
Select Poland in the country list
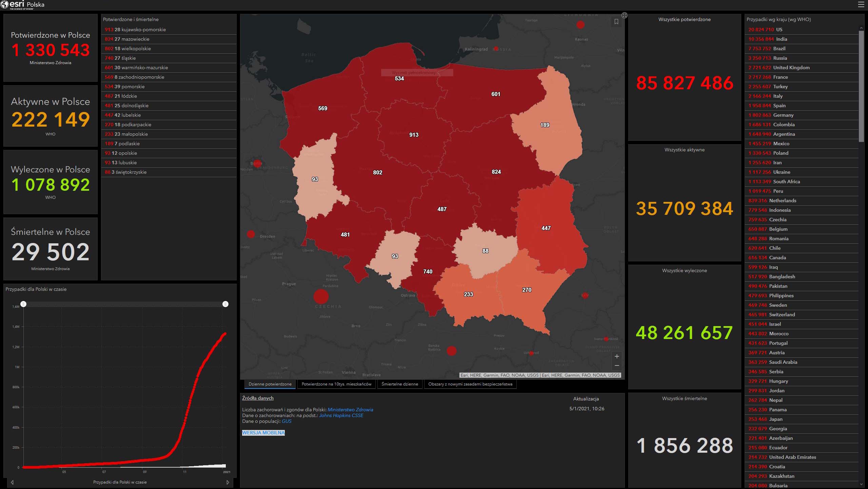tap(781, 153)
